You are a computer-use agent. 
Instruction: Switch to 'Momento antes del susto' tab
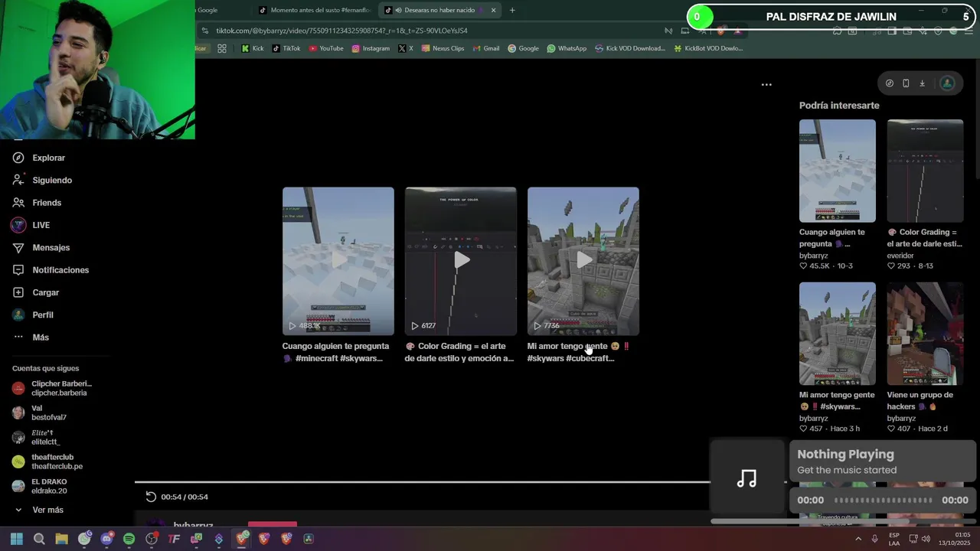[x=314, y=10]
